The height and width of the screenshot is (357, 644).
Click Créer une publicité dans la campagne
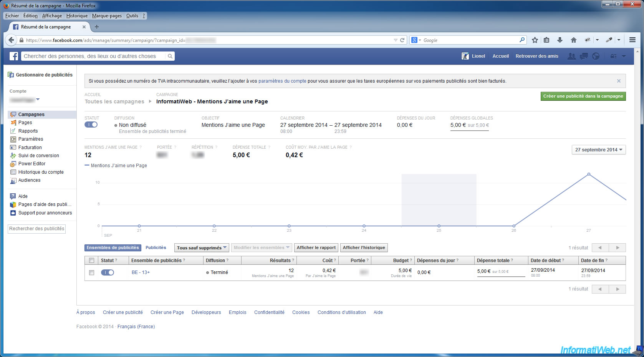(x=583, y=96)
